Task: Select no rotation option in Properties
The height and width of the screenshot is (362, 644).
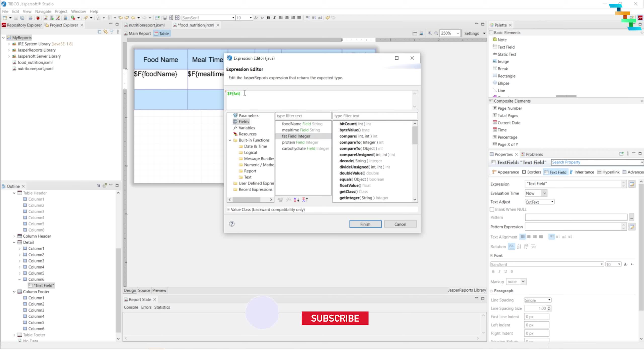Action: click(511, 247)
